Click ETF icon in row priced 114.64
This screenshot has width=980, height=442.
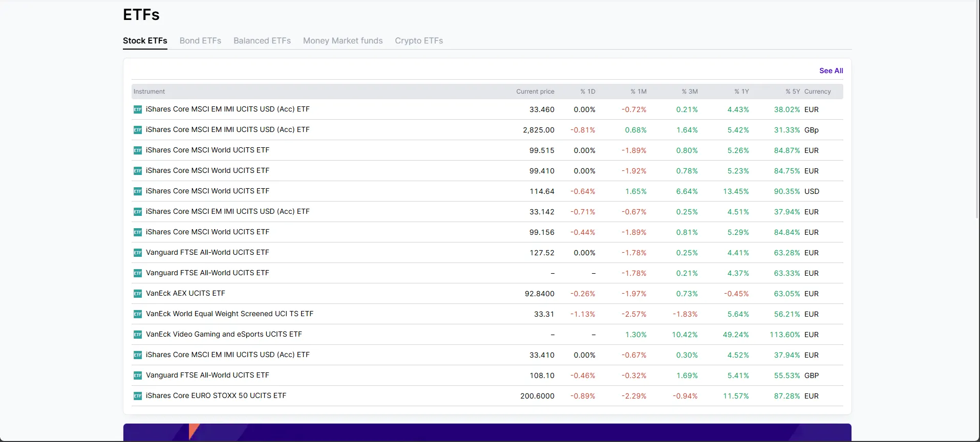coord(138,191)
